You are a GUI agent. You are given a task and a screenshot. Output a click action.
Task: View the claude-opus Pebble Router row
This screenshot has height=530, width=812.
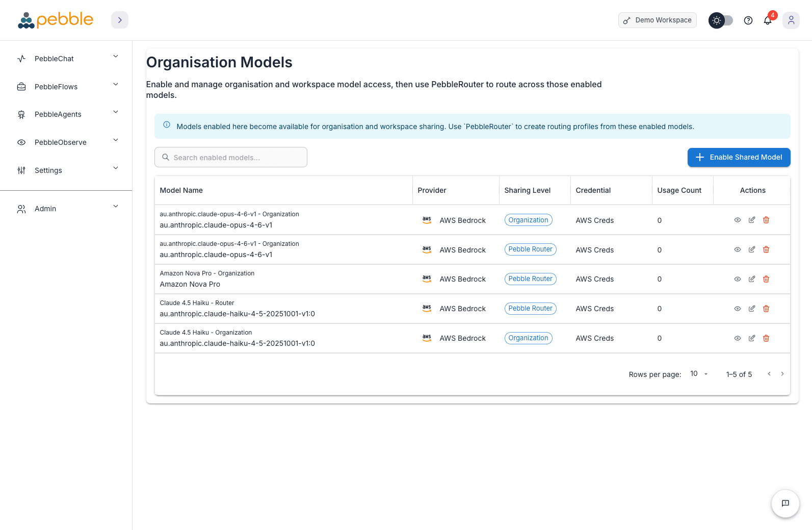738,249
